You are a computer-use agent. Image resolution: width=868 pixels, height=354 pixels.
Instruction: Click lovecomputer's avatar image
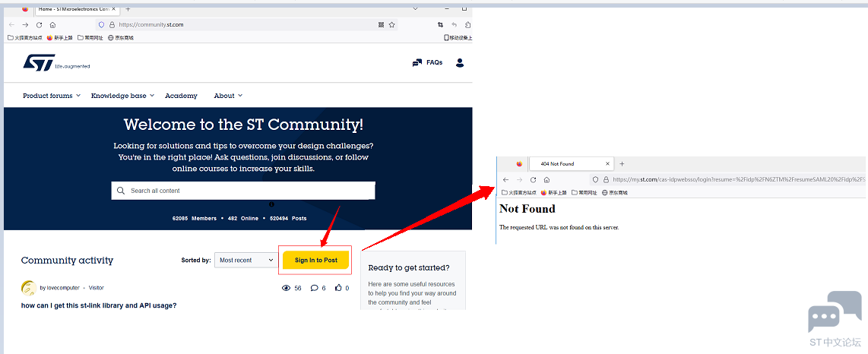(29, 288)
